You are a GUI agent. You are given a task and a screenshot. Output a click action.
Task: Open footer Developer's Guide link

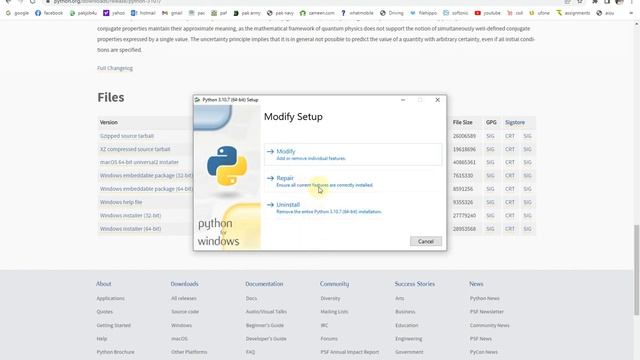click(266, 339)
